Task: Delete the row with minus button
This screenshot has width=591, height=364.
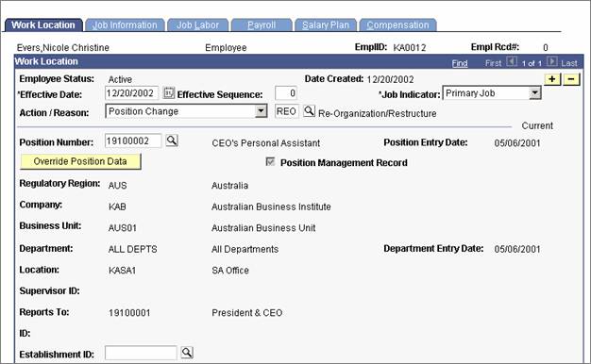Action: click(x=571, y=79)
